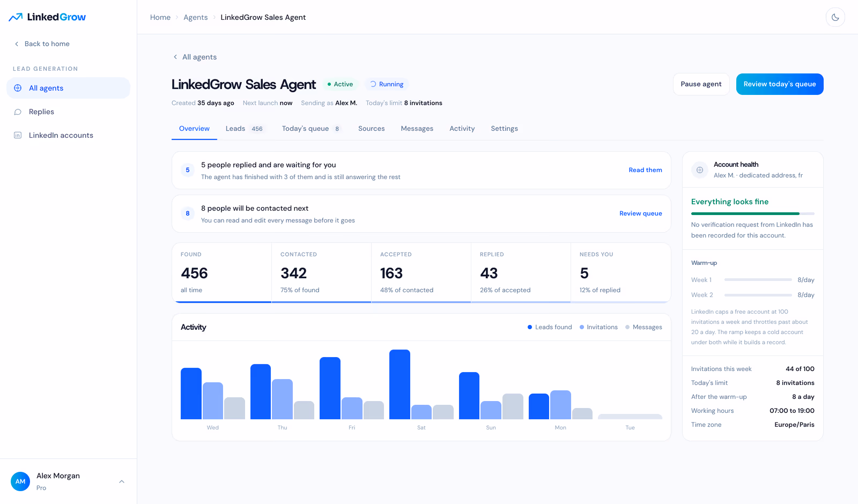
Task: Click the All agents target icon in the sidebar
Action: (18, 88)
